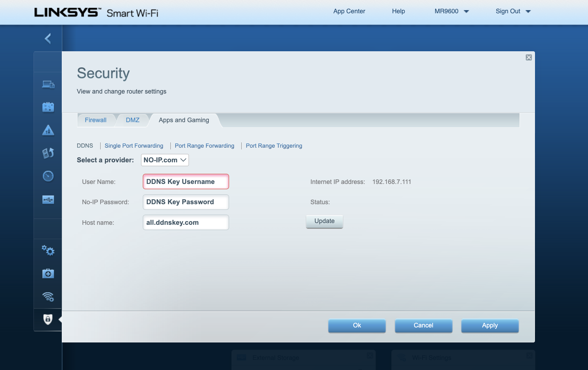Open the Devices panel in the sidebar

click(48, 84)
